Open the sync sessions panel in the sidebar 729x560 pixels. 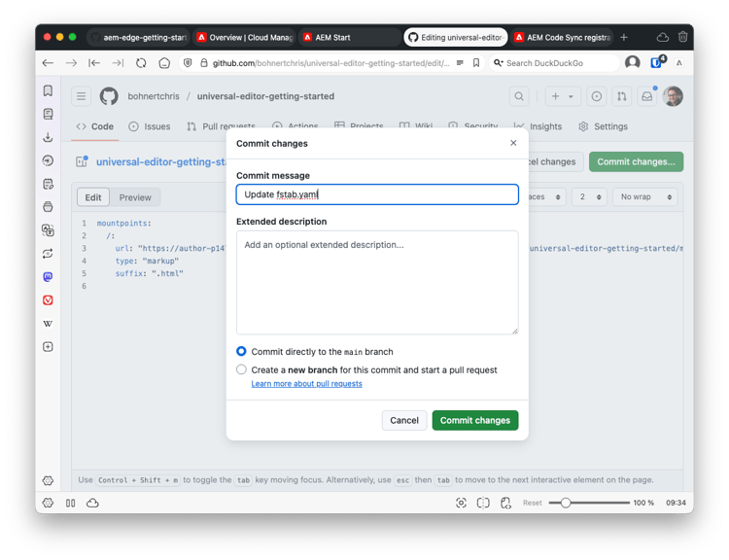[x=48, y=254]
